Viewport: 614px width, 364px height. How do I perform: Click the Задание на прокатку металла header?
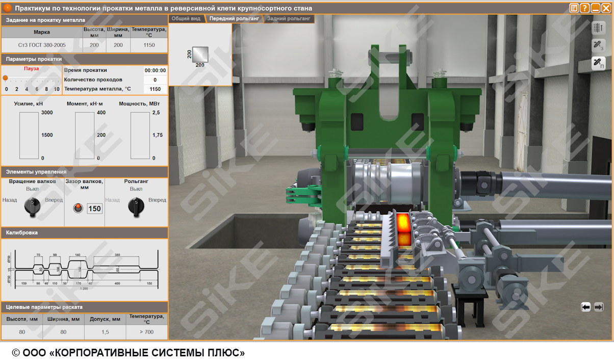point(84,20)
